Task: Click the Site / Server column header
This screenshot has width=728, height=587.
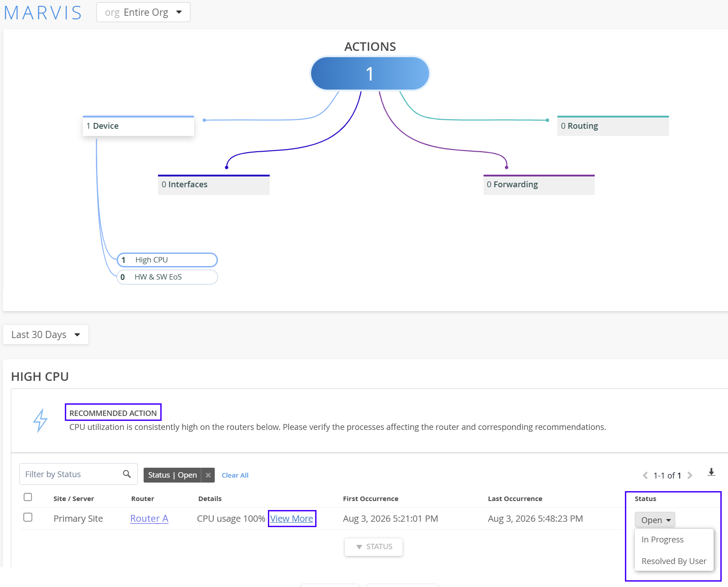Action: pyautogui.click(x=74, y=499)
